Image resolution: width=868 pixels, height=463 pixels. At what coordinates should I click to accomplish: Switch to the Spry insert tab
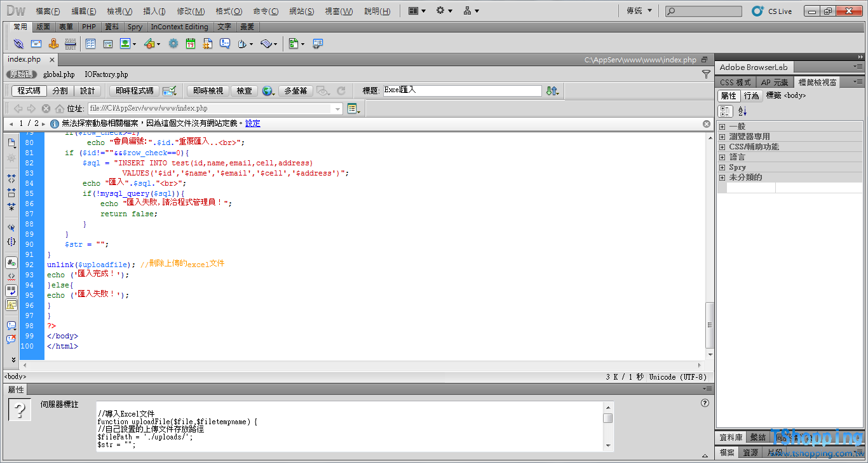coord(135,27)
